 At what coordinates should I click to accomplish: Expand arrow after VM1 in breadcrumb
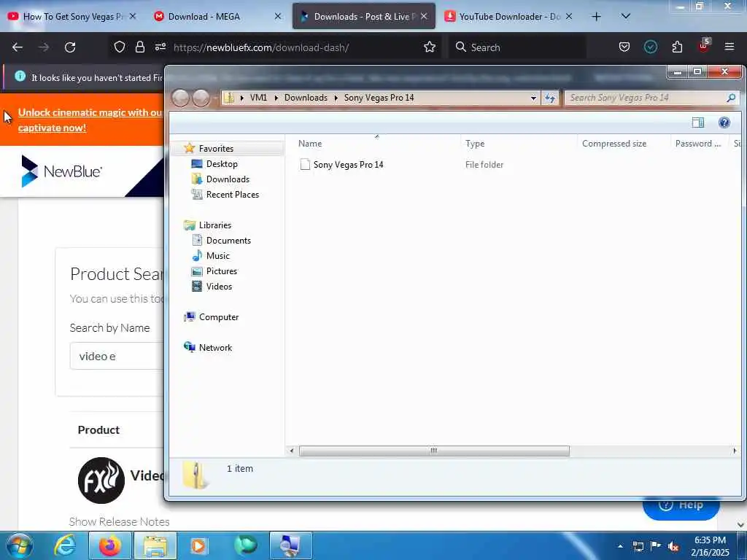coord(276,98)
